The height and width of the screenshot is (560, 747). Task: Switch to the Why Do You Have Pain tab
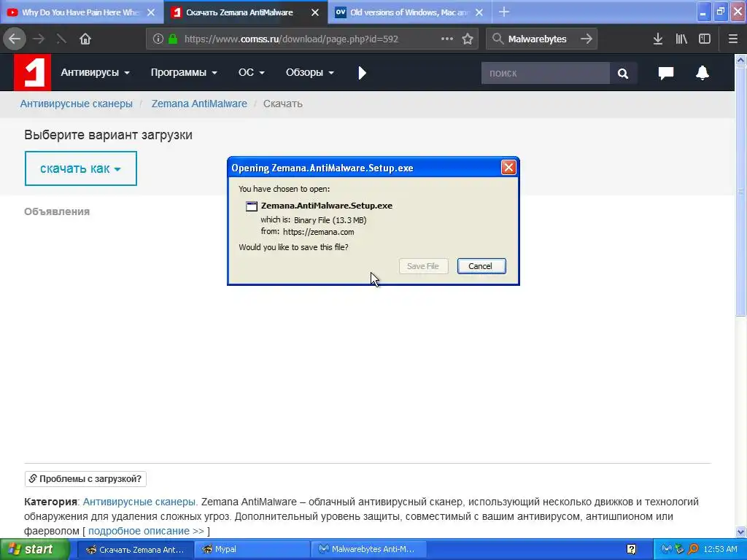coord(80,12)
